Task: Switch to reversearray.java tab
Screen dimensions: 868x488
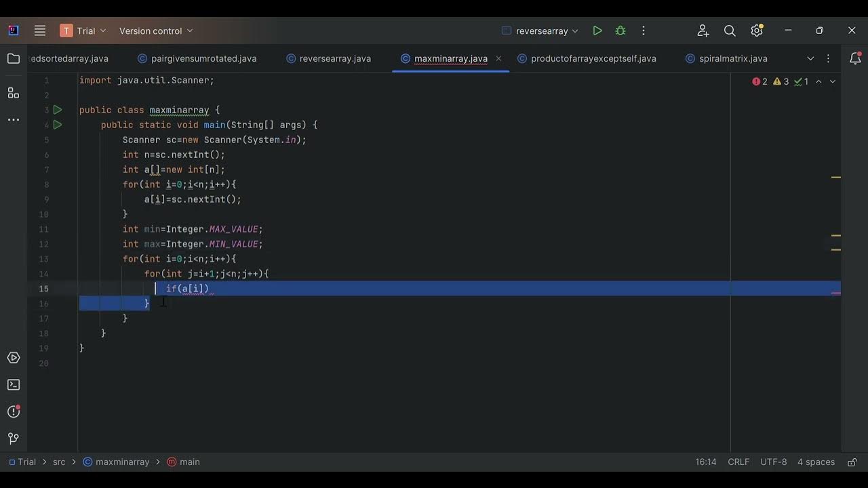Action: click(329, 59)
